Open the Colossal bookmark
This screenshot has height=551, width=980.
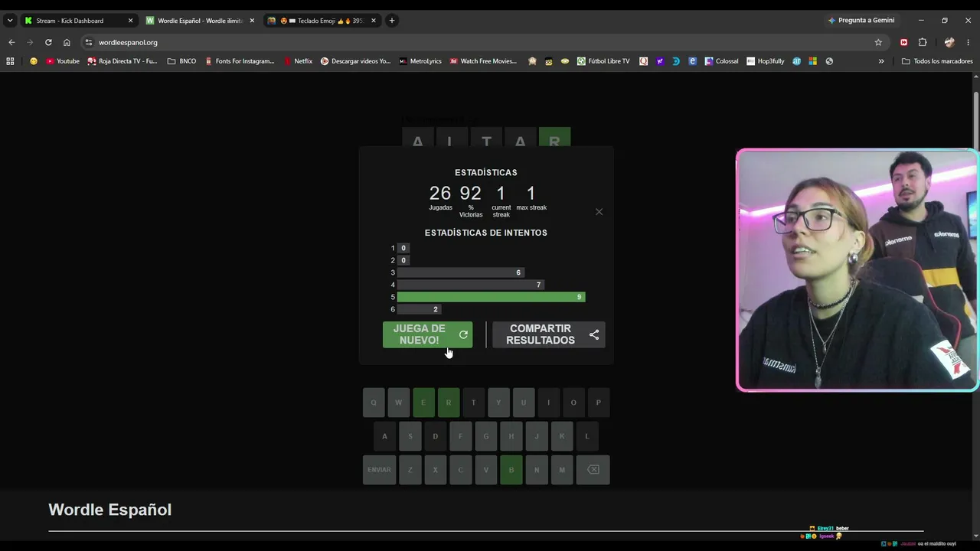click(721, 61)
